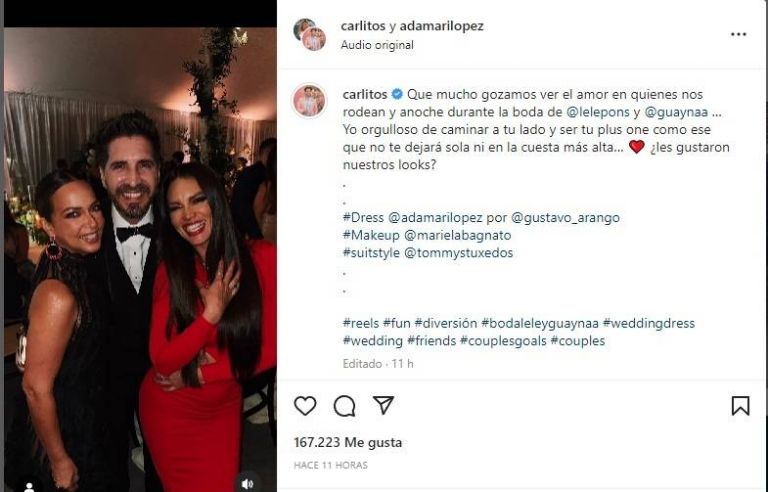Save the post with the bookmark icon
768x492 pixels.
coord(740,405)
